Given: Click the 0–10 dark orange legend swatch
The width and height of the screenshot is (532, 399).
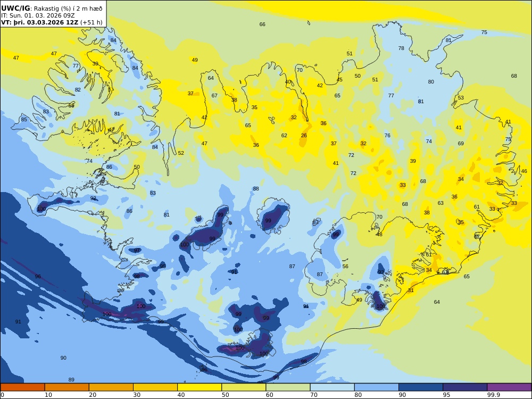Looking at the screenshot, I should 22,387.
